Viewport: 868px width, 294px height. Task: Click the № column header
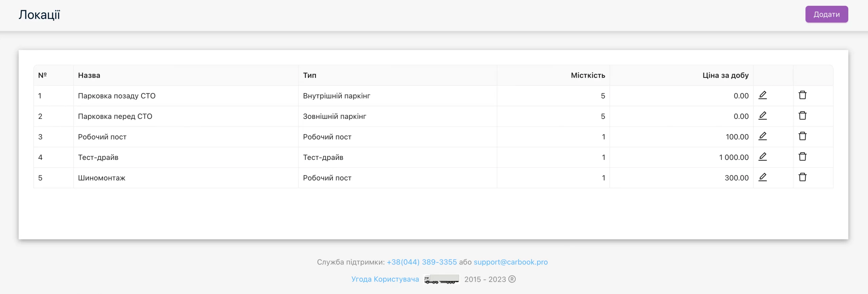click(54, 75)
